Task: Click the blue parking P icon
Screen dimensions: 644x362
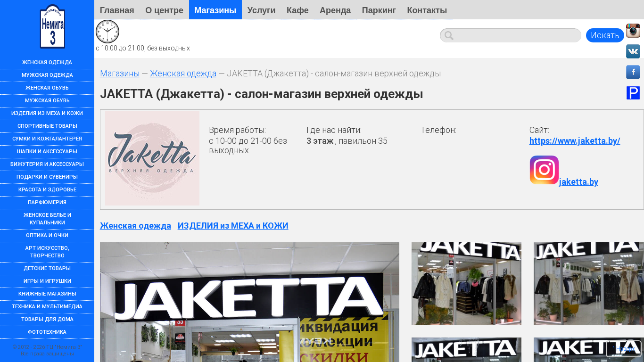Action: tap(633, 93)
